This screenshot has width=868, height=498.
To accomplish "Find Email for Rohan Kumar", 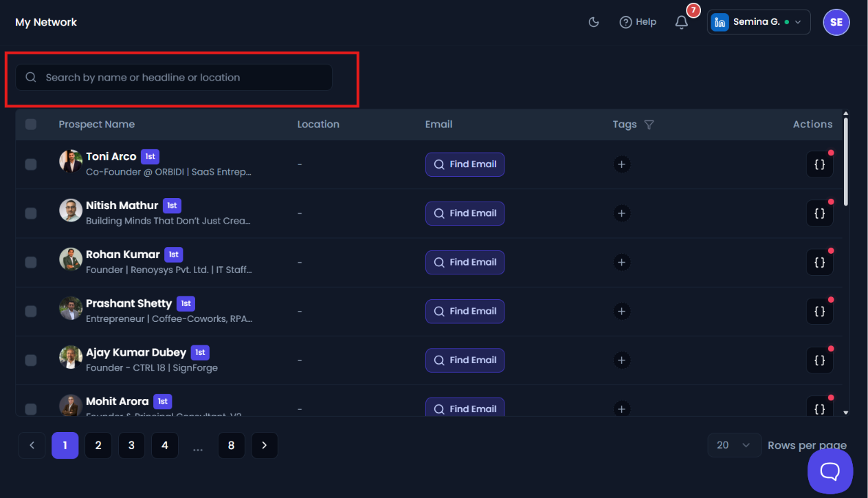I will click(x=465, y=262).
